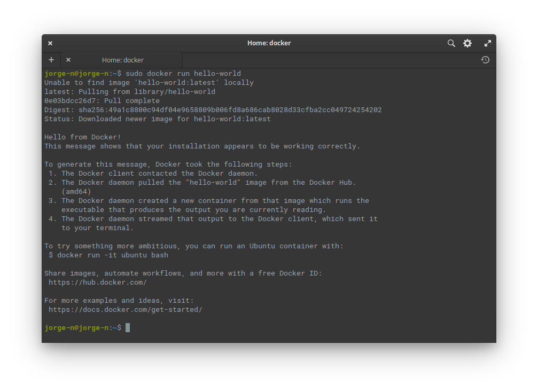The height and width of the screenshot is (392, 538).
Task: Click '0e03bdcc26d7: Pull complete' line
Action: [102, 101]
